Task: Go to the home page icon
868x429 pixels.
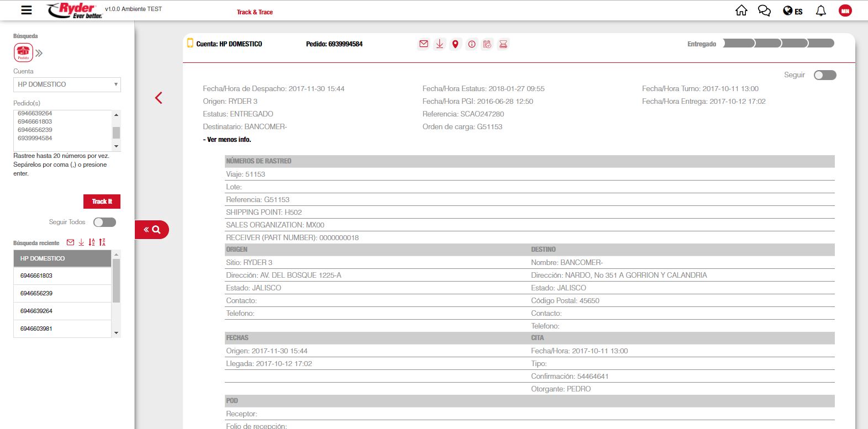Action: click(x=741, y=10)
